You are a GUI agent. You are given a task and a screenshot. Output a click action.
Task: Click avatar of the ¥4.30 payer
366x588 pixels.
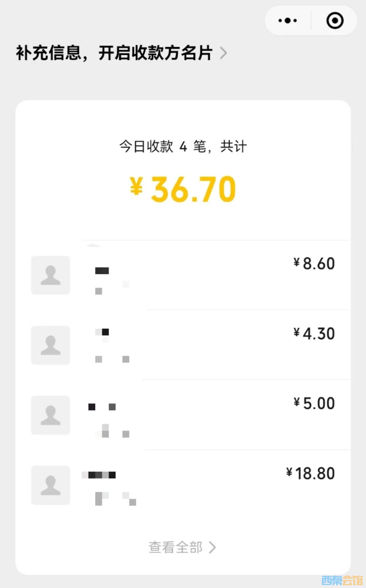(x=50, y=345)
